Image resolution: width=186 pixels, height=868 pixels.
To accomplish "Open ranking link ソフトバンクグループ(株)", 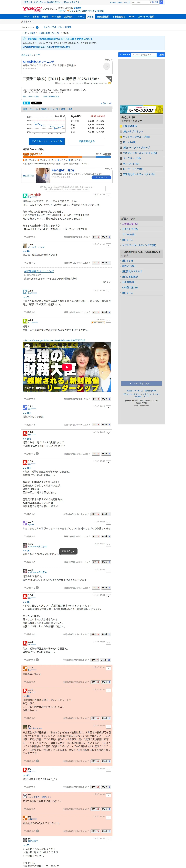I will 136,137.
